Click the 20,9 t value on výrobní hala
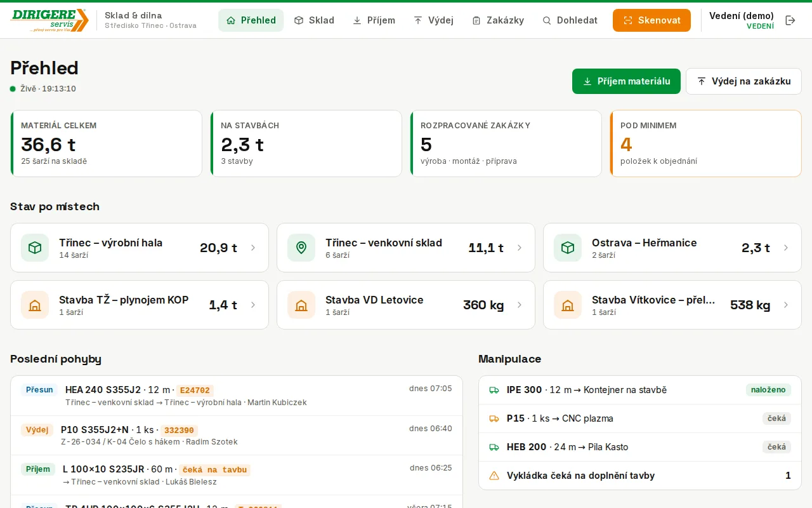 (218, 248)
